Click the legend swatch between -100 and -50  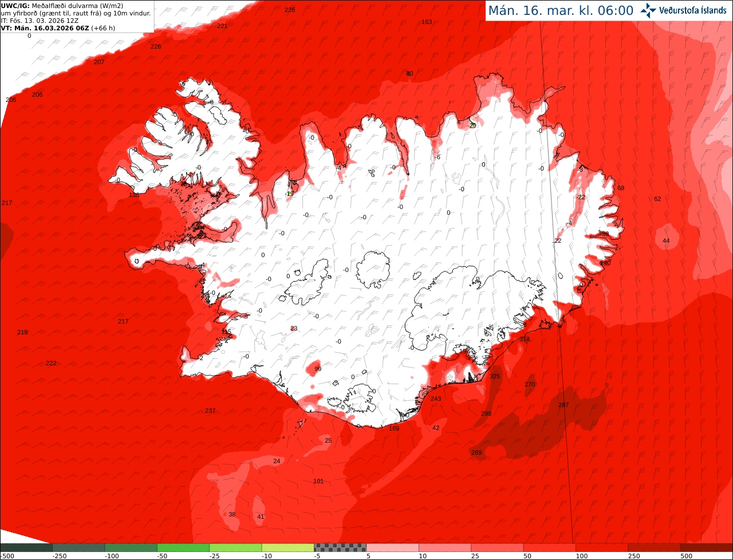[131, 547]
